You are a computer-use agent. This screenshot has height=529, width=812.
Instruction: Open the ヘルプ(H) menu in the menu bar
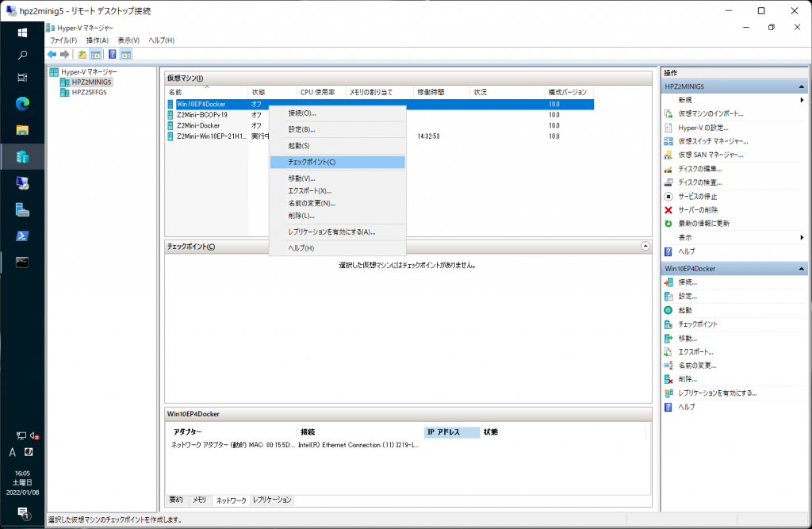pyautogui.click(x=162, y=40)
